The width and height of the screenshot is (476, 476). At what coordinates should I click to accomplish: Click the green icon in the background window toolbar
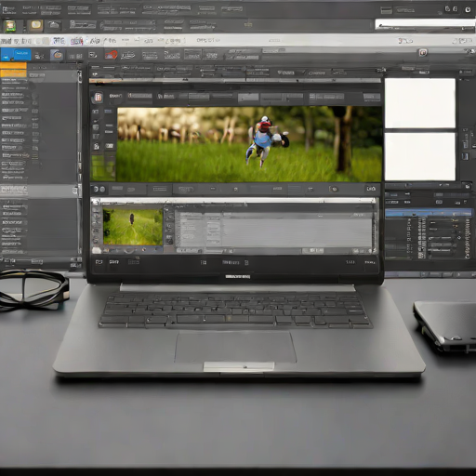pos(10,26)
